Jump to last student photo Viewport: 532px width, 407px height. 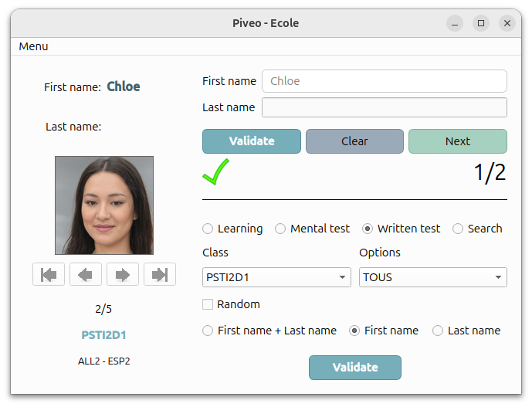tap(160, 274)
